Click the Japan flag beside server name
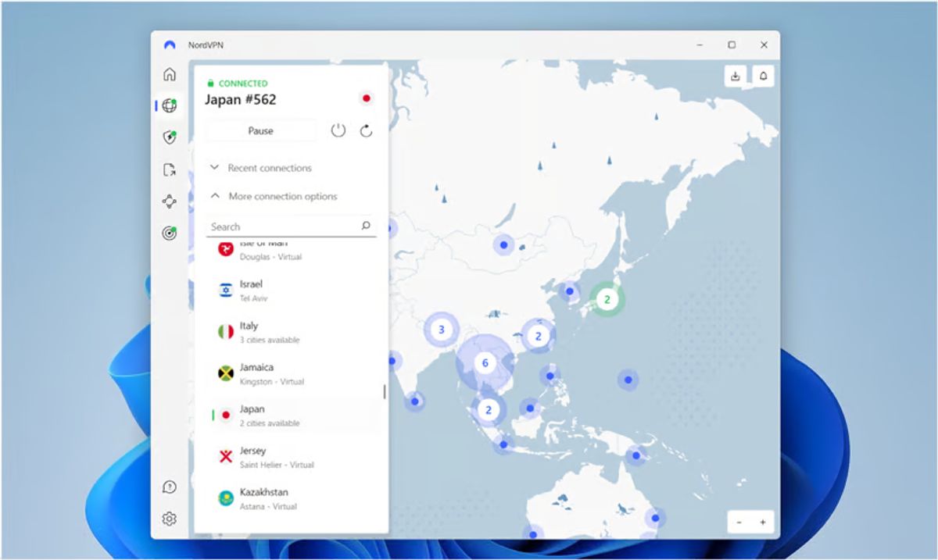Image resolution: width=938 pixels, height=560 pixels. [366, 98]
